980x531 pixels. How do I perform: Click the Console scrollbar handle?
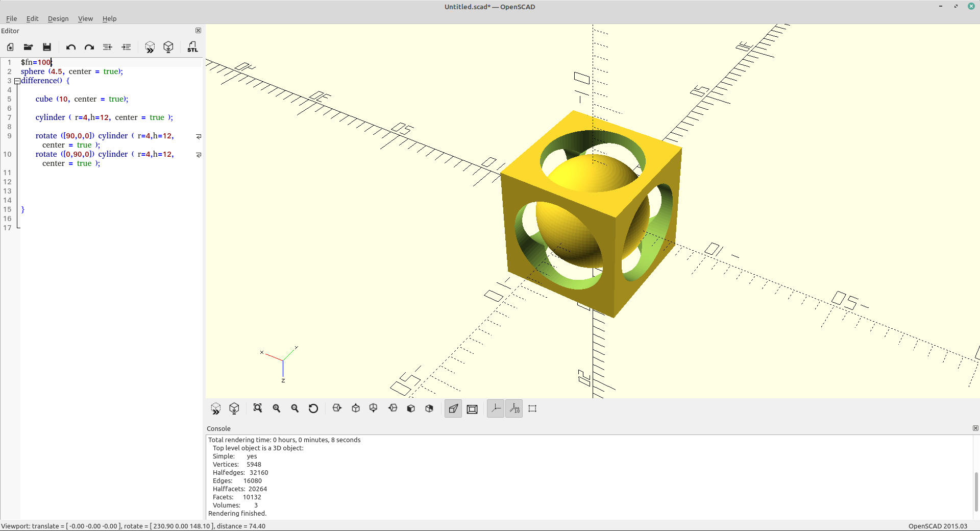point(976,492)
